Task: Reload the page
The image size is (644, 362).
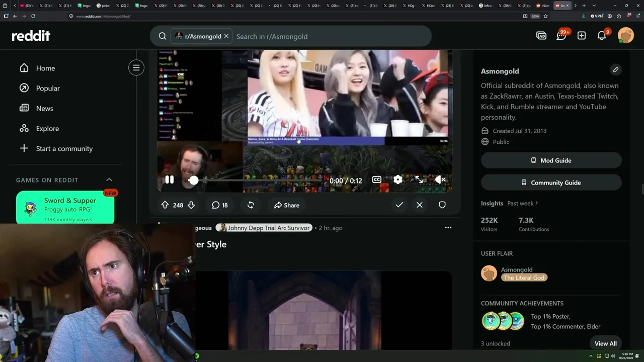Action: [x=33, y=16]
